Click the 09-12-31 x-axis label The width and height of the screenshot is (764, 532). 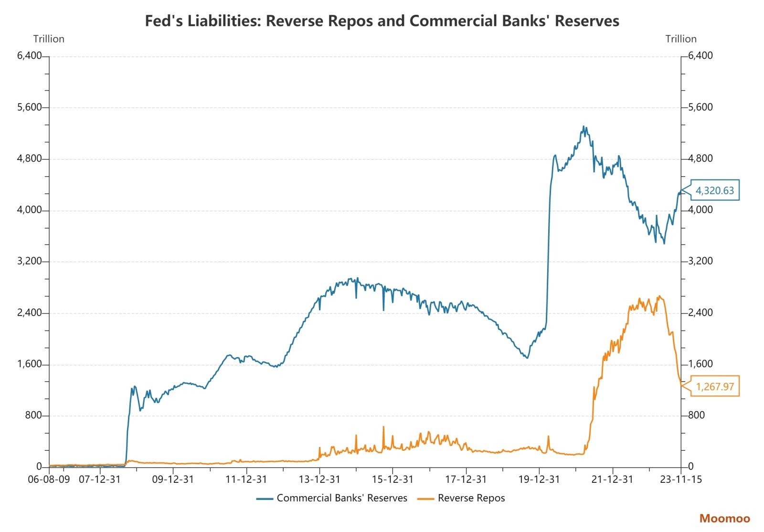pyautogui.click(x=173, y=479)
